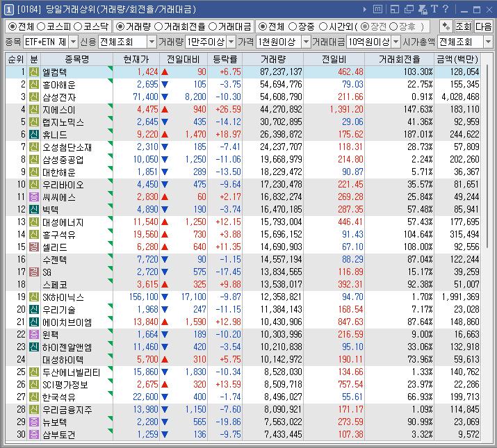Select the 장후 radio button
497x448 pixels.
[393, 26]
